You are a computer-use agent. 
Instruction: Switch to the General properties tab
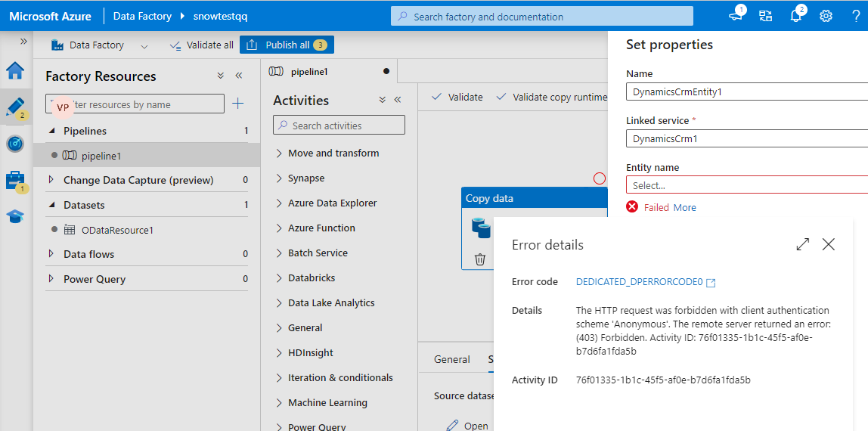(x=451, y=359)
